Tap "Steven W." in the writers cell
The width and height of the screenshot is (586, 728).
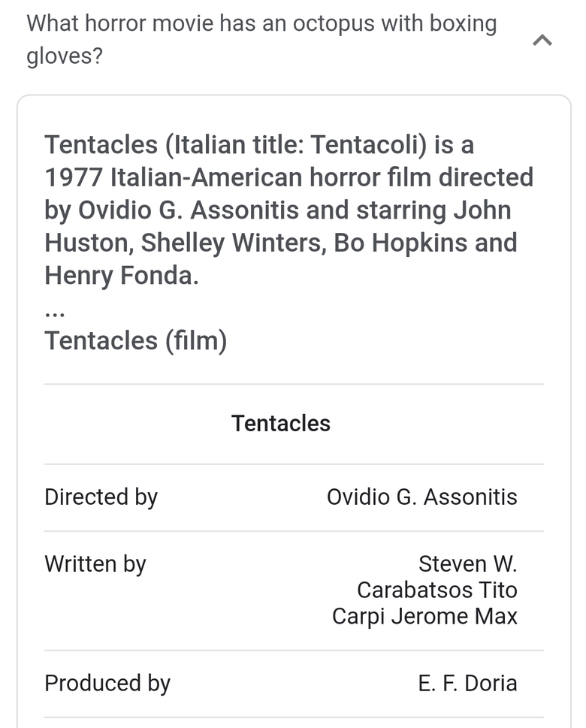[467, 564]
